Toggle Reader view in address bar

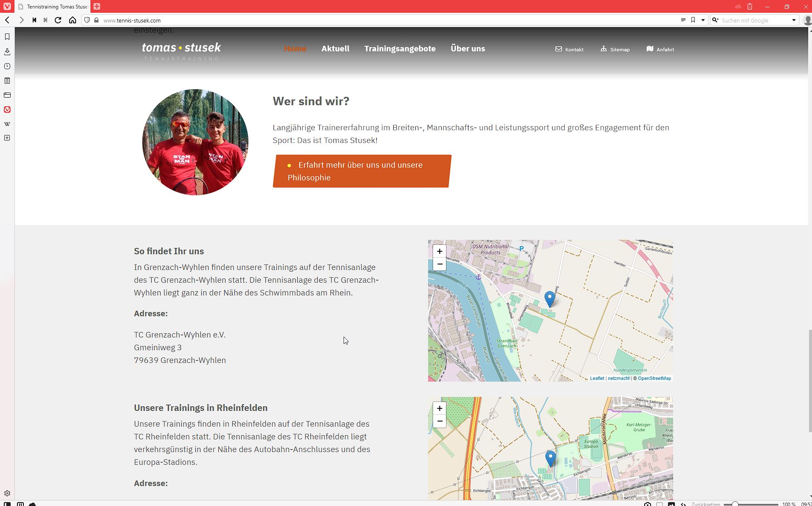[x=683, y=20]
